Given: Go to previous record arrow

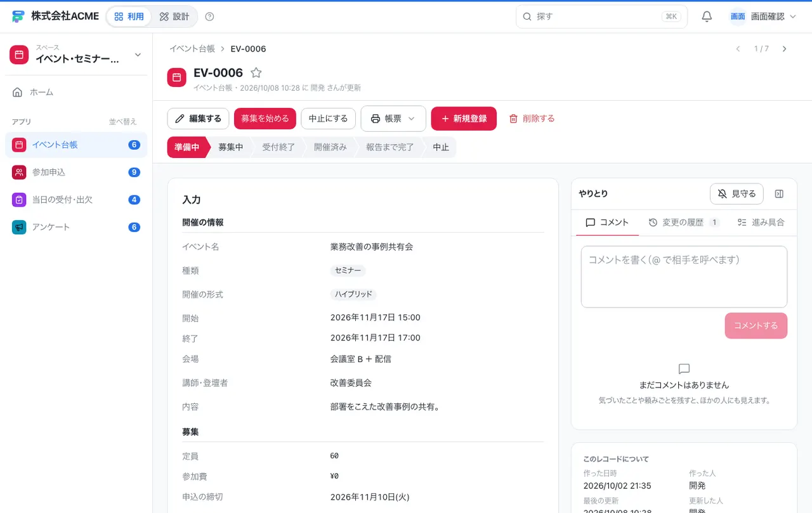Looking at the screenshot, I should [x=738, y=49].
